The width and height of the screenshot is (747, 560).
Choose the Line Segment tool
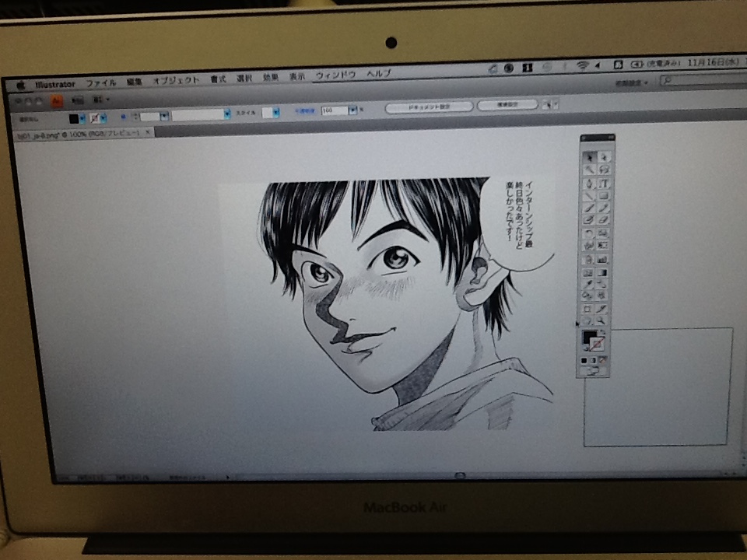pyautogui.click(x=589, y=196)
